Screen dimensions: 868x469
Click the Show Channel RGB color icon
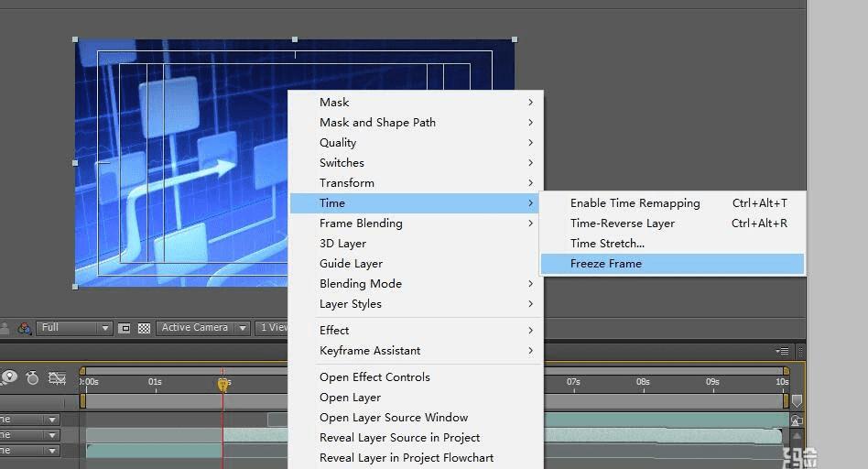tap(24, 328)
